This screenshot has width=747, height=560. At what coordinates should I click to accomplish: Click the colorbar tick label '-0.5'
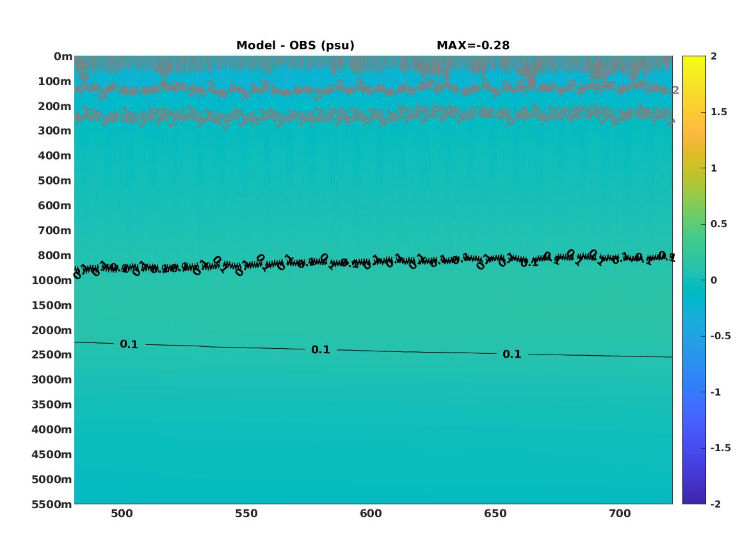tap(720, 336)
